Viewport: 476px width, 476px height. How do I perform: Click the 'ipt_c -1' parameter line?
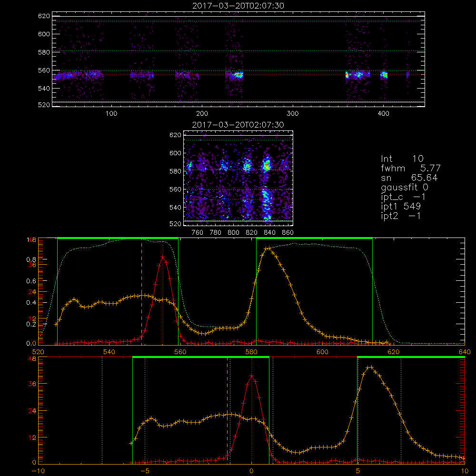(x=403, y=197)
